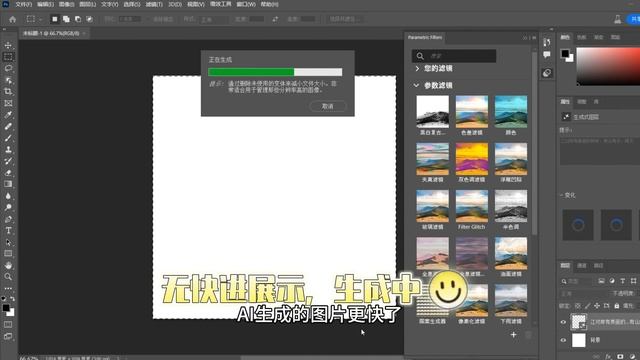Switch to the 调整 tab
This screenshot has width=640, height=360.
click(x=582, y=102)
